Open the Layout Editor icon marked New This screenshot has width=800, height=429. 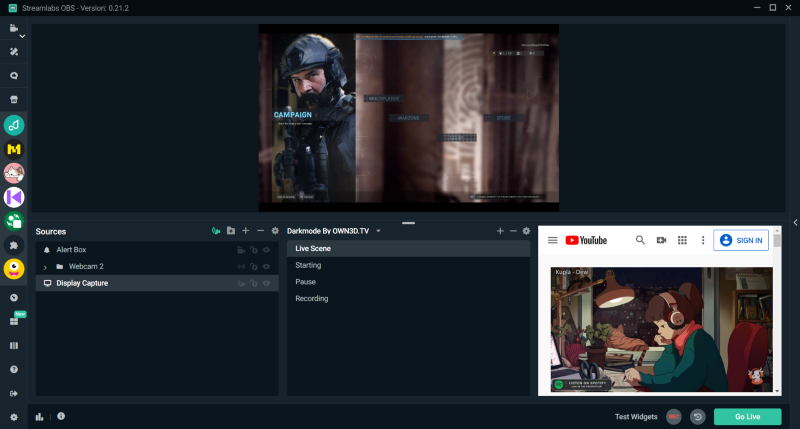14,321
